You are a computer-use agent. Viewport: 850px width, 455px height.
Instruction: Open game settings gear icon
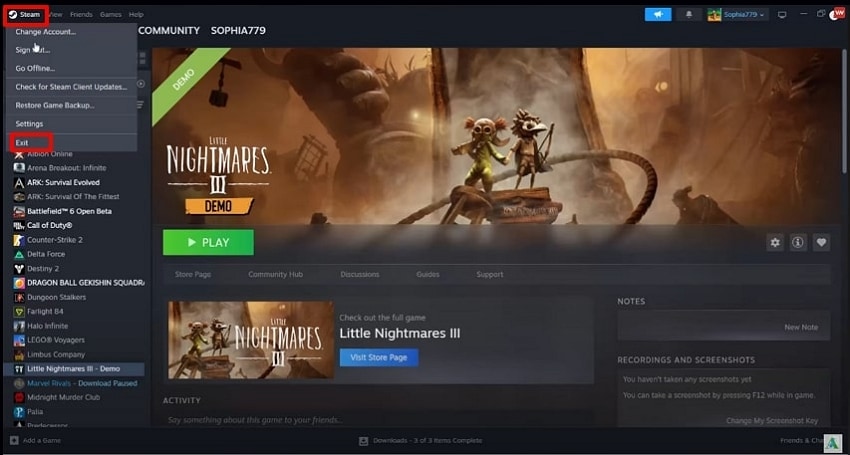pos(775,242)
